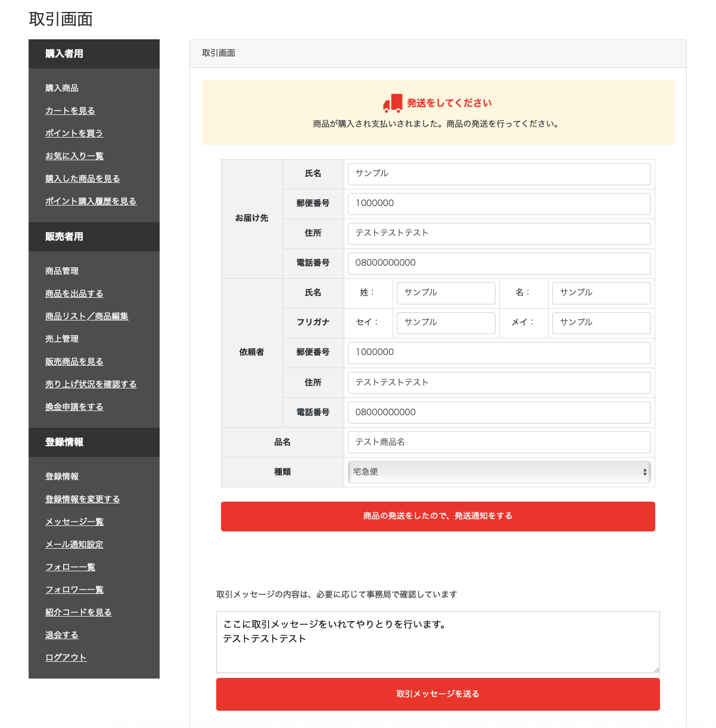
Task: Open the カートを見る link
Action: (70, 111)
